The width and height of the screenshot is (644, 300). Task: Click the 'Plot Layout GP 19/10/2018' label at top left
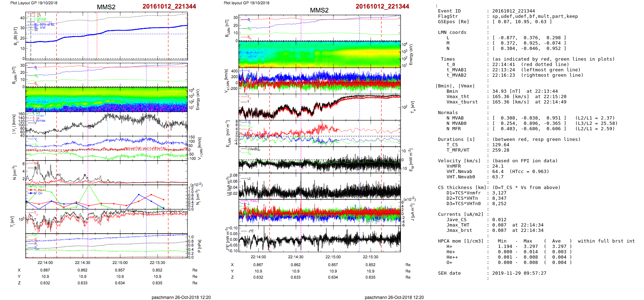click(34, 3)
